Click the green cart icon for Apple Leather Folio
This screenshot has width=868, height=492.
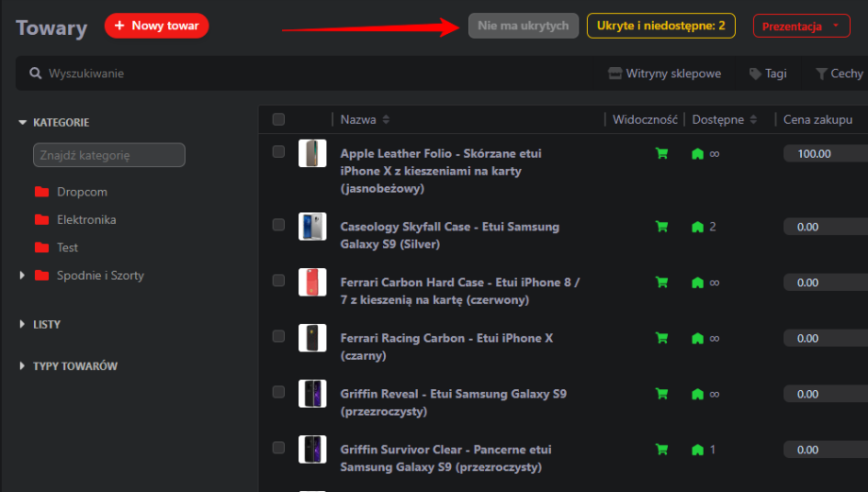[x=661, y=154]
